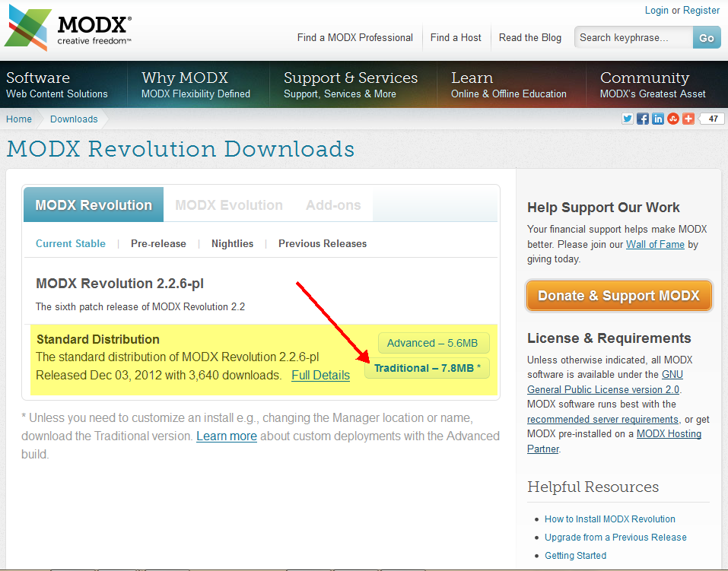Switch to the Add-ons tab
Viewport: 728px width, 571px height.
(333, 205)
